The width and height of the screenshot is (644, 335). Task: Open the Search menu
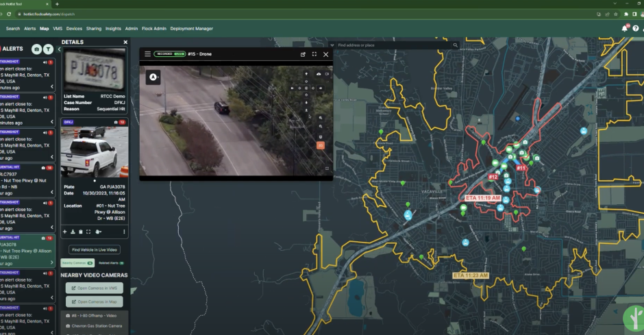click(13, 29)
